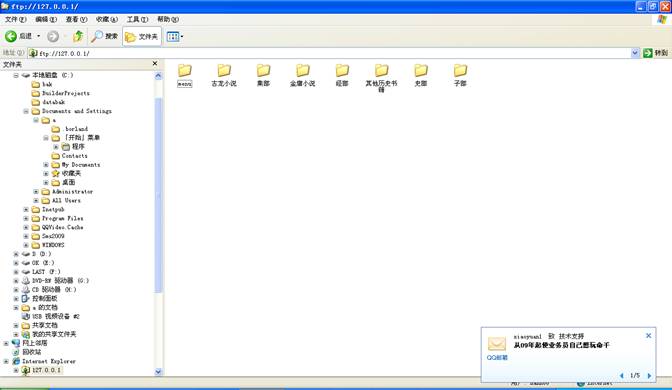Open the 文件 (File) menu
Screen dimensions: 672x390
pos(15,19)
